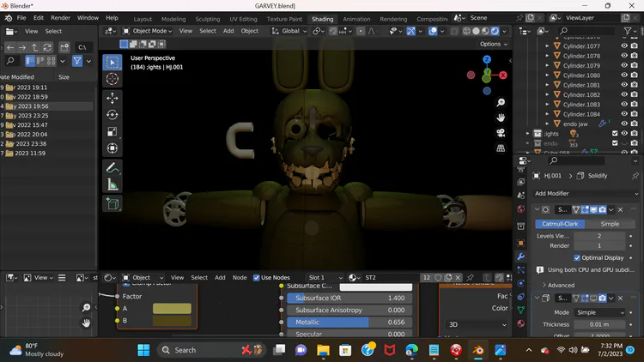Click the Levels Viewport value field
This screenshot has width=644, height=362.
click(x=599, y=236)
